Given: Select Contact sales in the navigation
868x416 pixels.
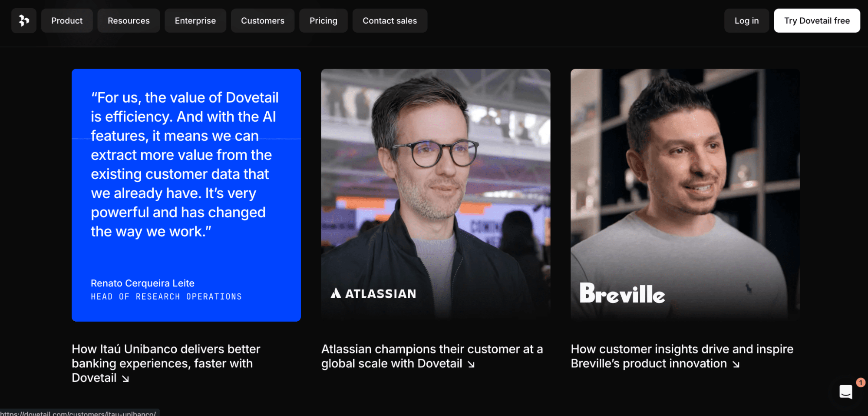Looking at the screenshot, I should pyautogui.click(x=390, y=20).
